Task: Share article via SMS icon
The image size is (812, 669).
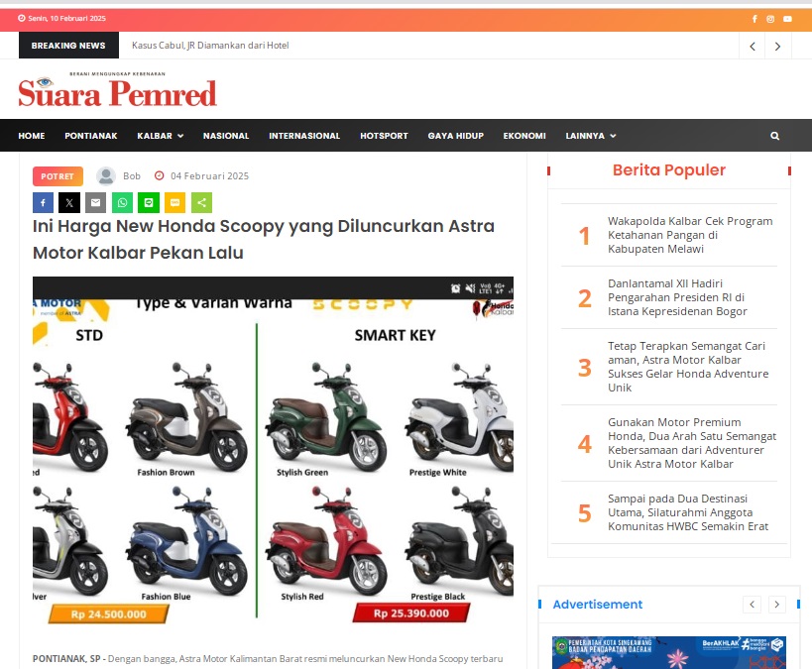Action: tap(175, 202)
